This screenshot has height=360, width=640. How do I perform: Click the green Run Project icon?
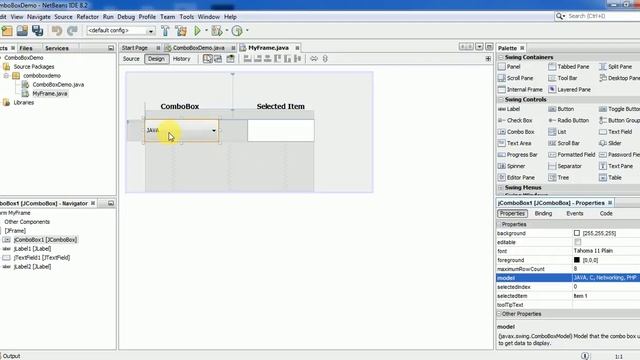tap(198, 31)
